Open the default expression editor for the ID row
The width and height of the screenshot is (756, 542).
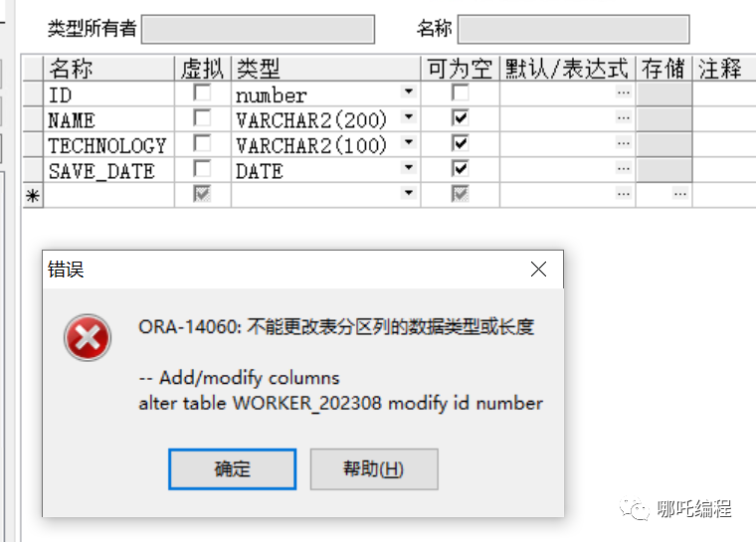point(624,91)
